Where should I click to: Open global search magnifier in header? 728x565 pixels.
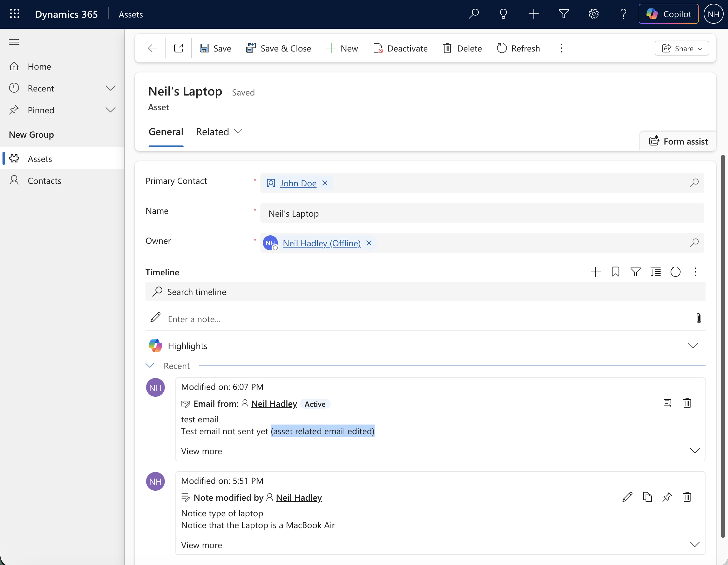pyautogui.click(x=474, y=14)
